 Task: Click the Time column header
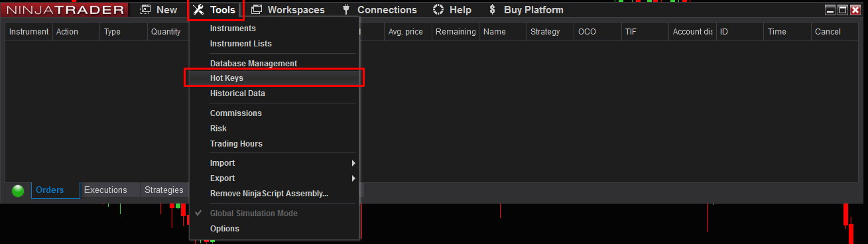click(x=787, y=32)
